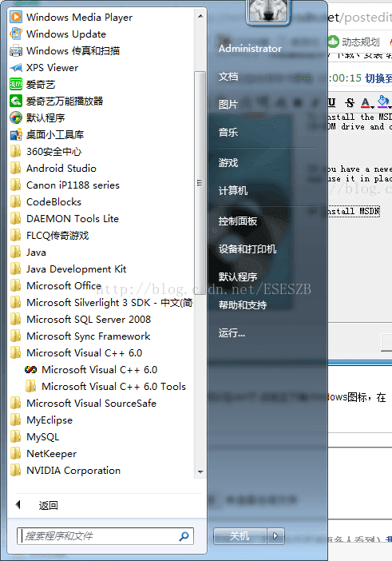Open 音乐 library link

click(x=228, y=133)
